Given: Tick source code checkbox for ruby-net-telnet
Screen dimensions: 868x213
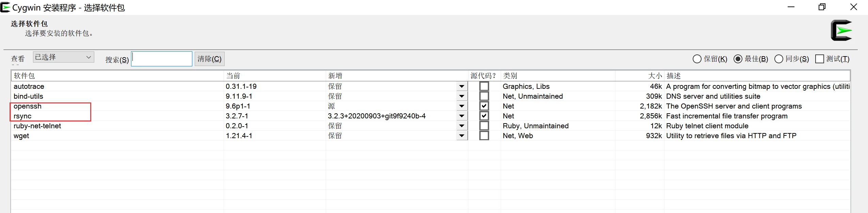Looking at the screenshot, I should 484,126.
